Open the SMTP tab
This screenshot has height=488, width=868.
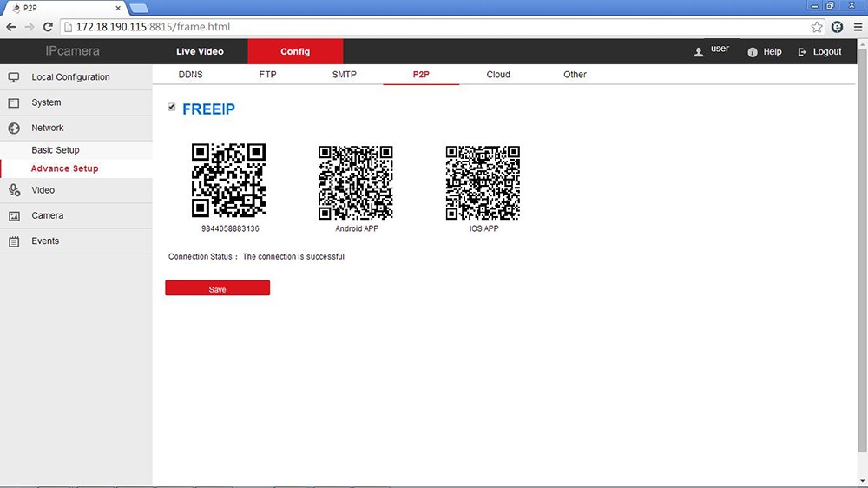click(x=344, y=75)
